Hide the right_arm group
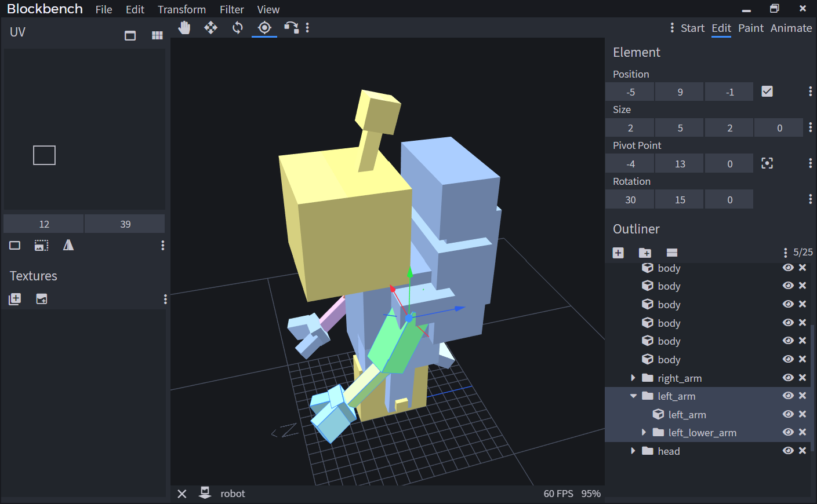Image resolution: width=817 pixels, height=504 pixels. (x=788, y=377)
